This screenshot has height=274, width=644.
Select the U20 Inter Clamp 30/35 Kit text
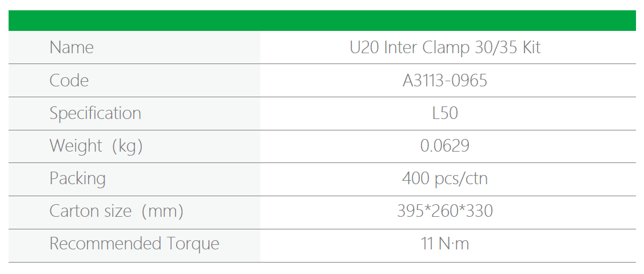coord(445,47)
